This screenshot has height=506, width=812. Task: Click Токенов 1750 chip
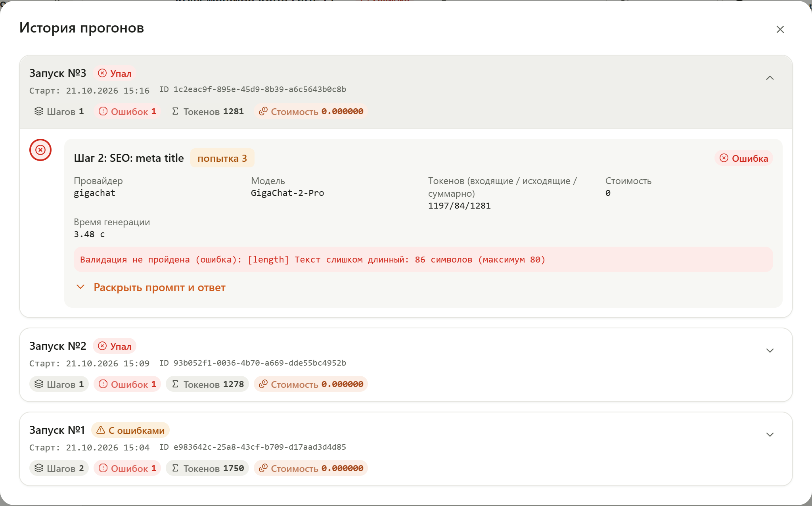pos(207,468)
